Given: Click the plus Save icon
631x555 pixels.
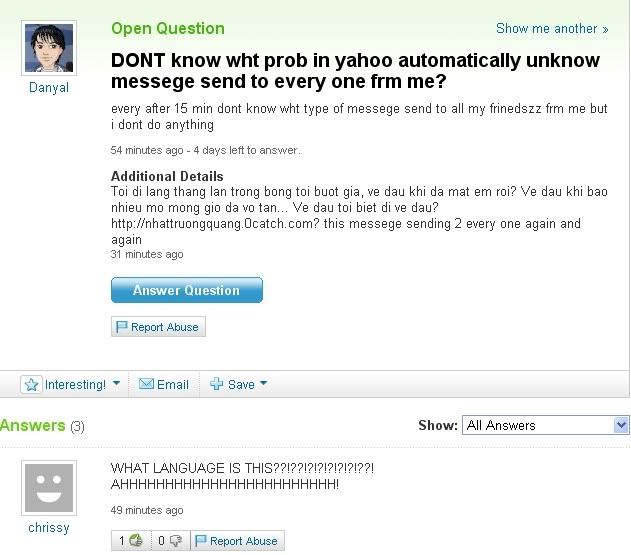Looking at the screenshot, I should [217, 384].
